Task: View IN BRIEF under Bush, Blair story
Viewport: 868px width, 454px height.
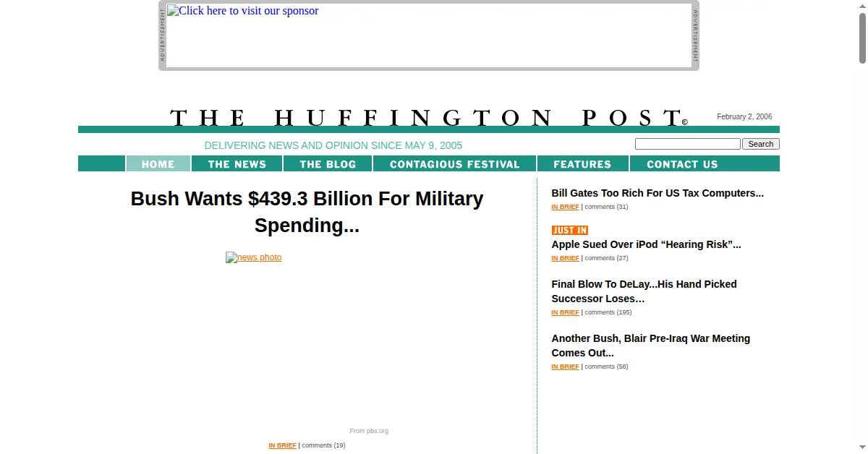Action: click(565, 367)
